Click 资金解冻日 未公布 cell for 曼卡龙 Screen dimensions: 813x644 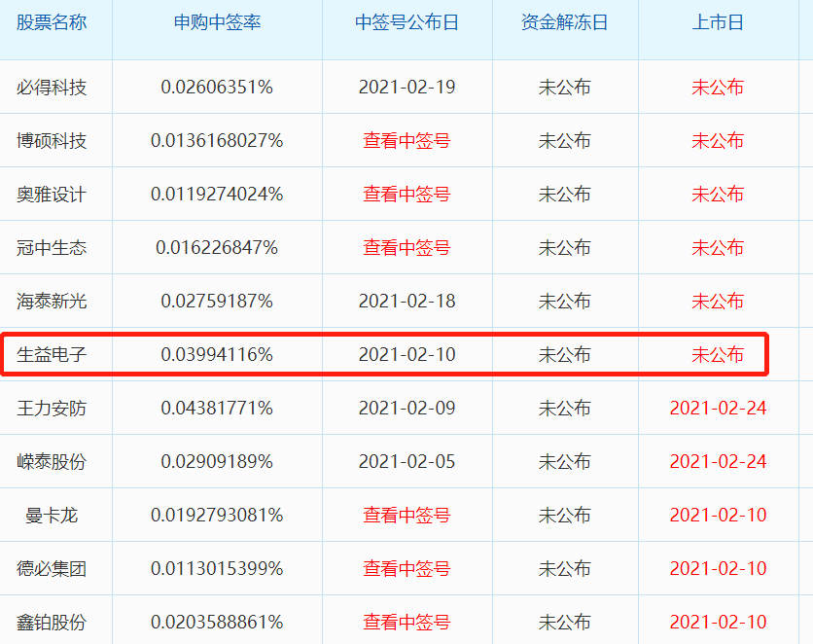point(564,515)
